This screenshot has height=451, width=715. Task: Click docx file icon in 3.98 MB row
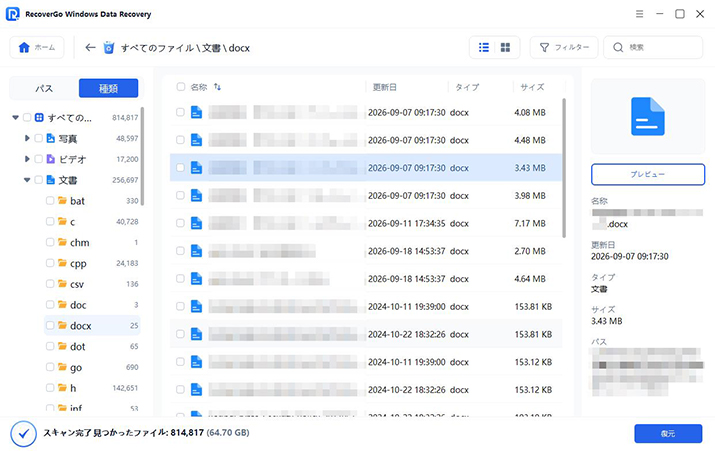point(197,196)
